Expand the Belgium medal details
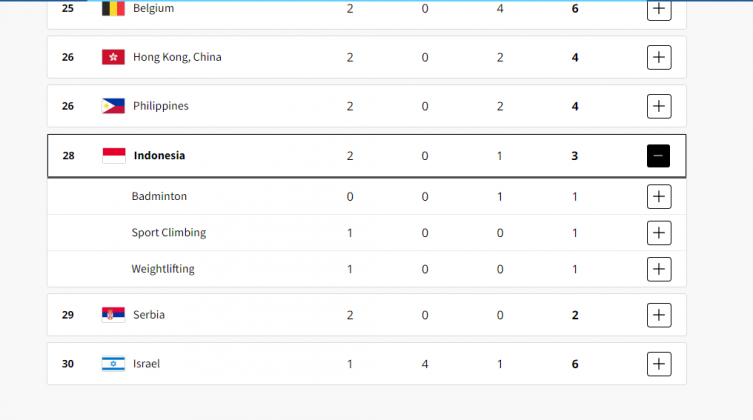The image size is (753, 420). (x=658, y=9)
